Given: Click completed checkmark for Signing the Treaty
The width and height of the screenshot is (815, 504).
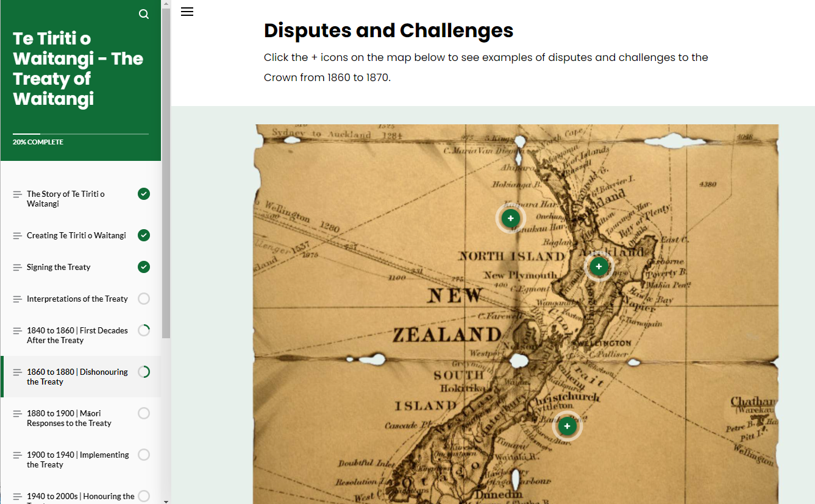Looking at the screenshot, I should [x=144, y=267].
